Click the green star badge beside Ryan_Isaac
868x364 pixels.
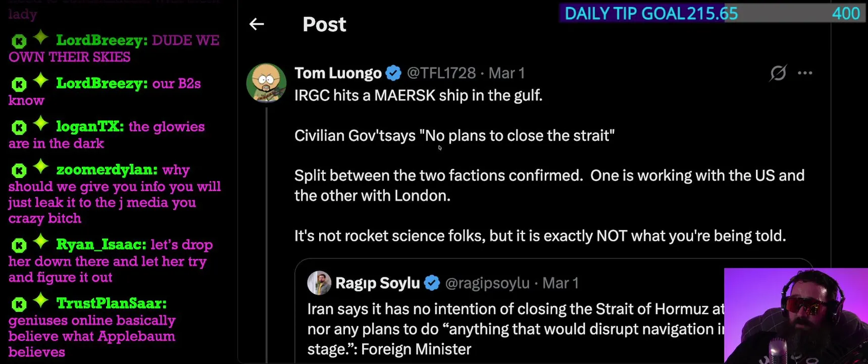click(x=40, y=242)
